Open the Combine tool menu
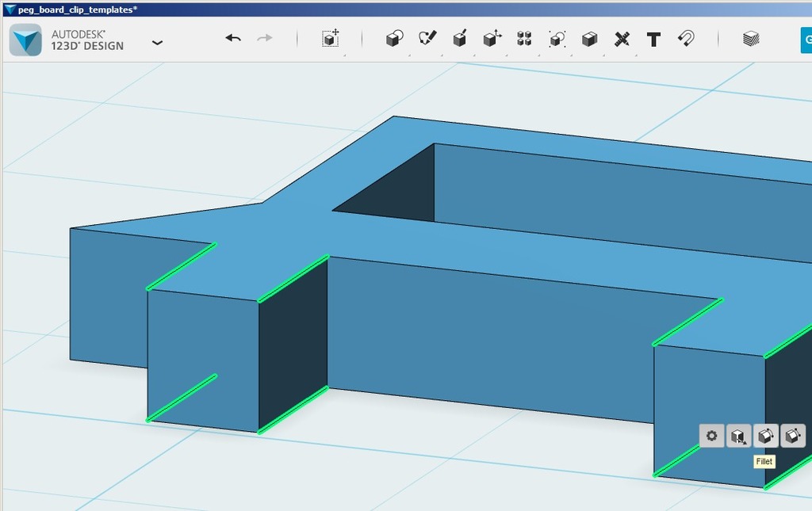The height and width of the screenshot is (511, 812). (x=589, y=39)
